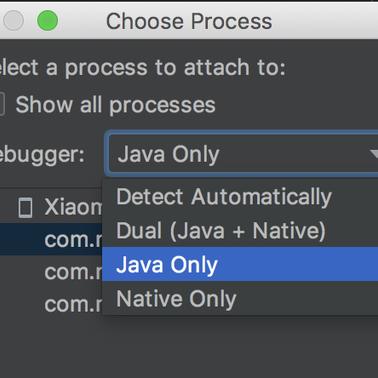Select the third com. process row

pos(51,304)
